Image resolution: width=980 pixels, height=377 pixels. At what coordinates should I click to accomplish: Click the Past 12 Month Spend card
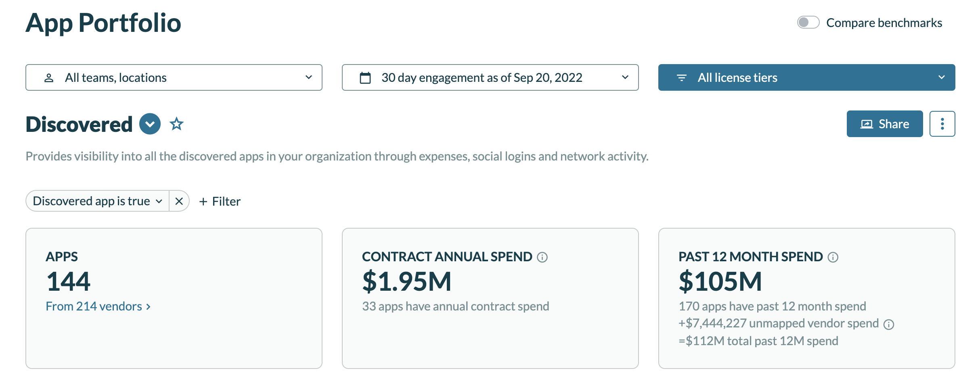[x=806, y=298]
